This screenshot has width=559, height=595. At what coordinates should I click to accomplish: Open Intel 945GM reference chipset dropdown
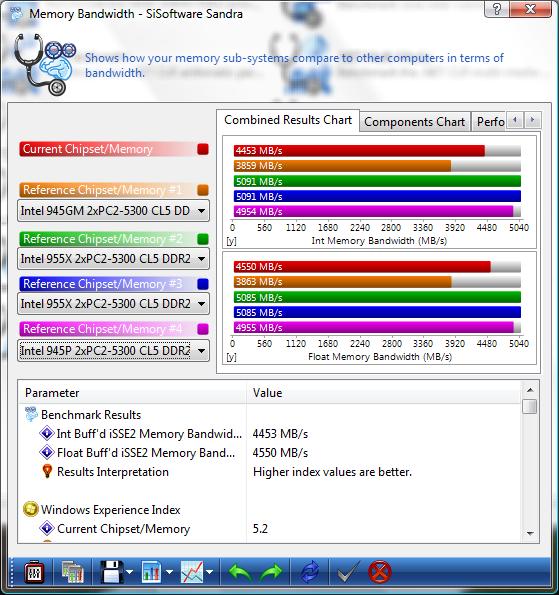coord(113,211)
